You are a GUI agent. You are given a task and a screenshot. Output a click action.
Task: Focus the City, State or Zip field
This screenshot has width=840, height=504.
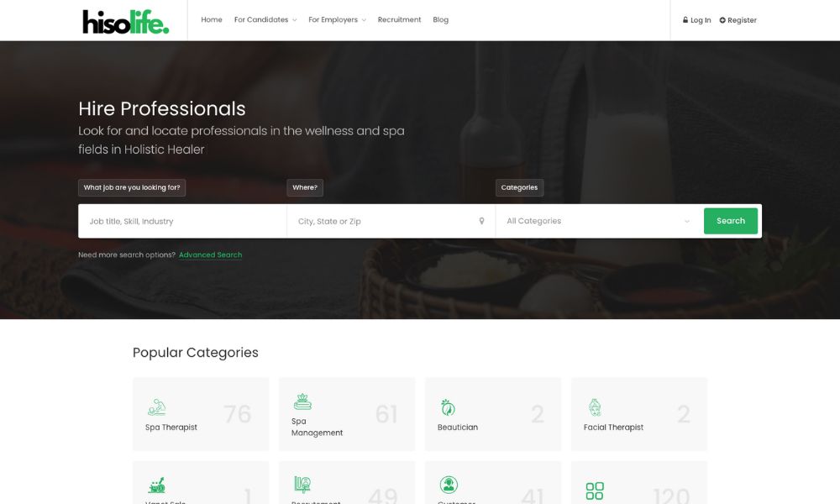391,221
